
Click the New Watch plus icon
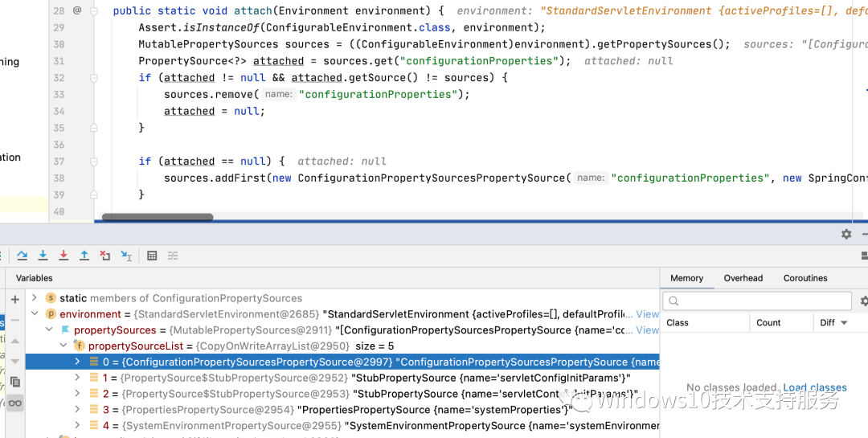click(15, 300)
